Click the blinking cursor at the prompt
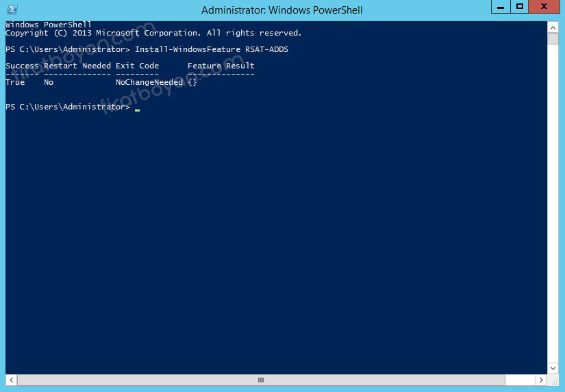The width and height of the screenshot is (565, 392). 137,110
